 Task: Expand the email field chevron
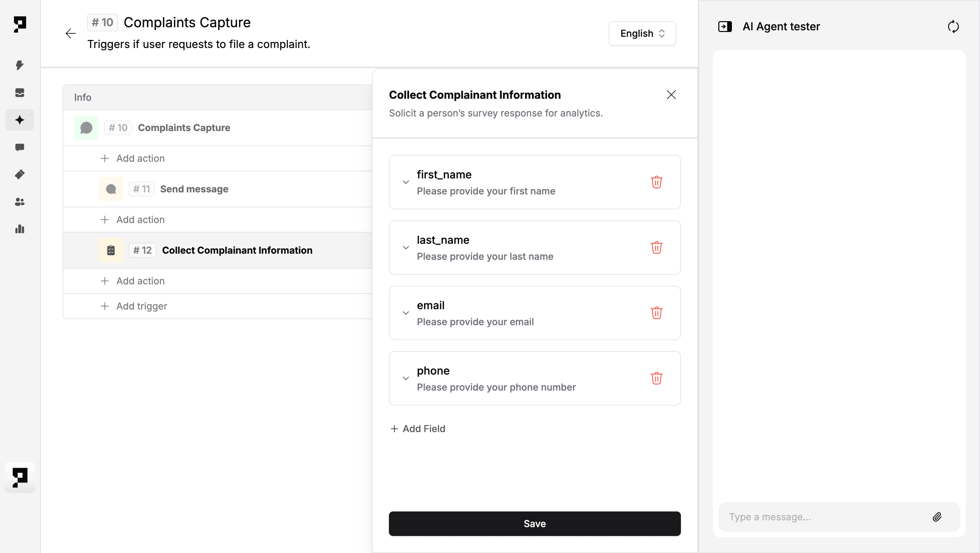(406, 313)
